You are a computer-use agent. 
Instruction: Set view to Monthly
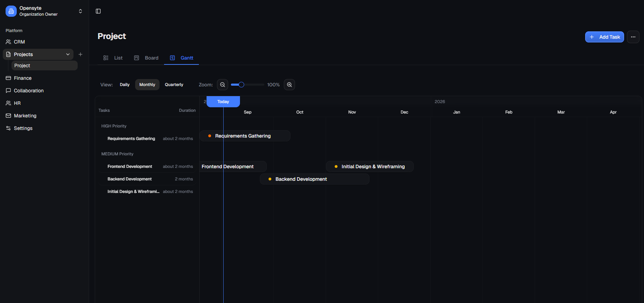tap(147, 85)
